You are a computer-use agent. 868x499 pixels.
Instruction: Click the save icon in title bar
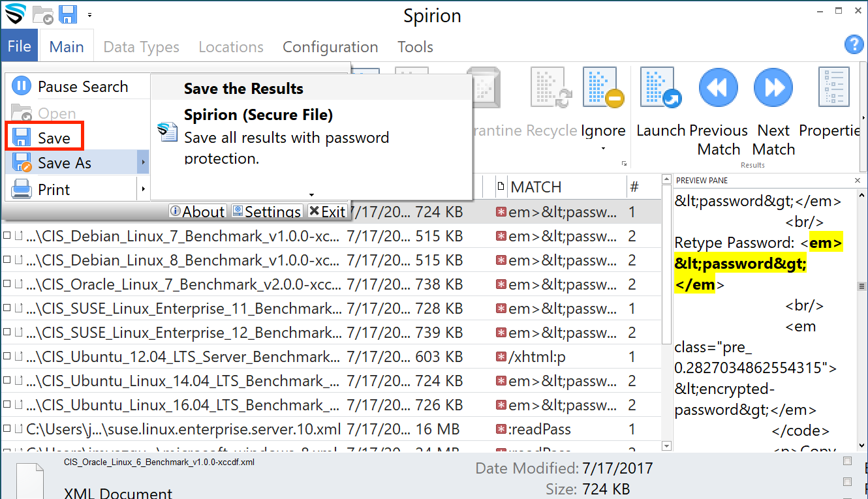coord(69,14)
